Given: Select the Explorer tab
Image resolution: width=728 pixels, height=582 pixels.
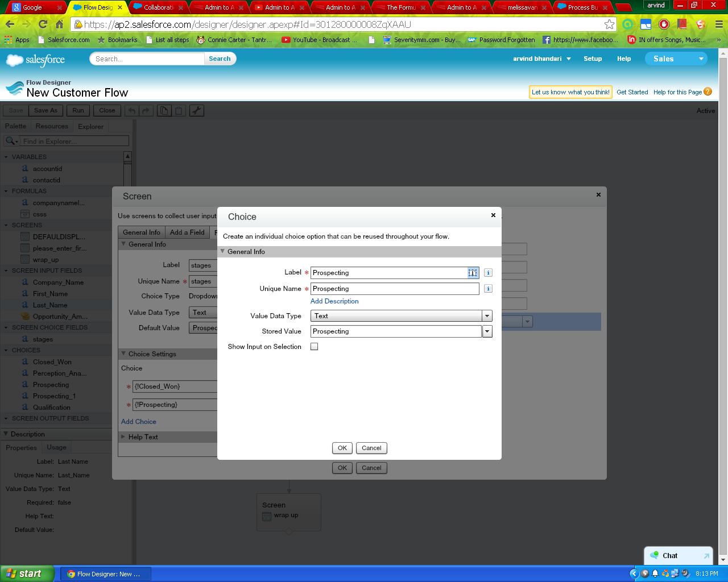Looking at the screenshot, I should (90, 126).
